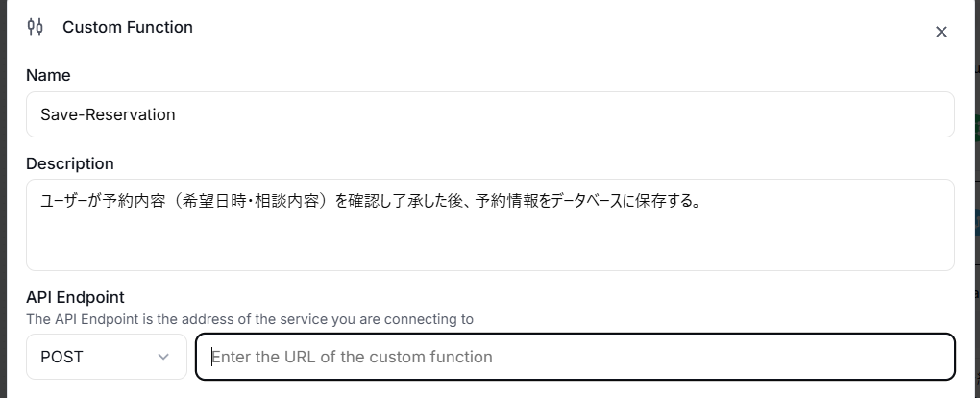Place cursor in the Japanese description text
980x398 pixels.
coord(369,201)
